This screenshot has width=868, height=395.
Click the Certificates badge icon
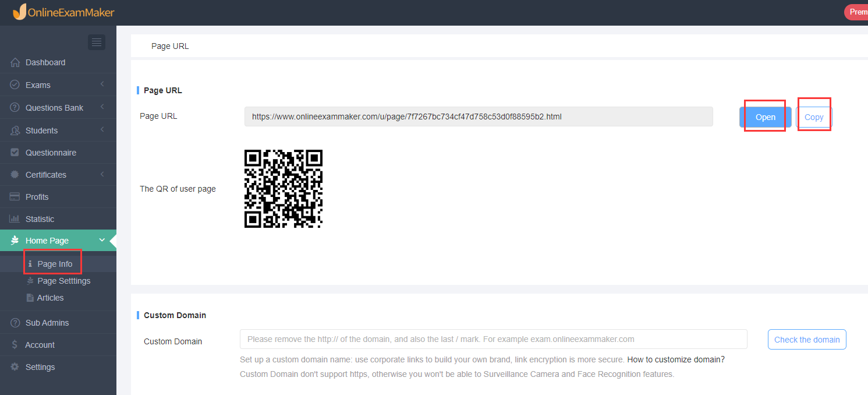(15, 175)
